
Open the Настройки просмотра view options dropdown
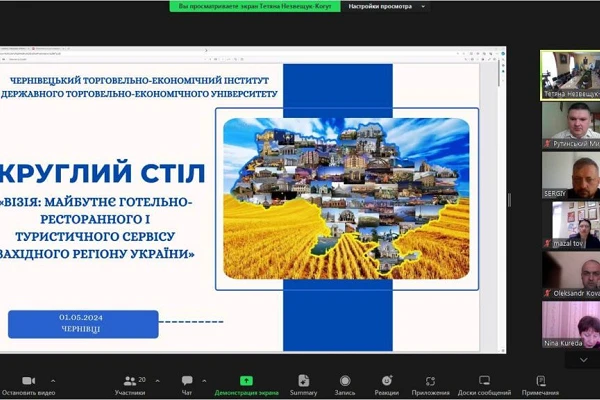pos(386,6)
